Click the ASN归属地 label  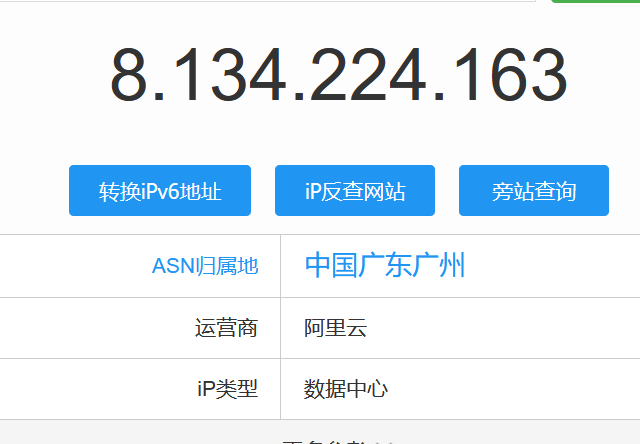(205, 266)
